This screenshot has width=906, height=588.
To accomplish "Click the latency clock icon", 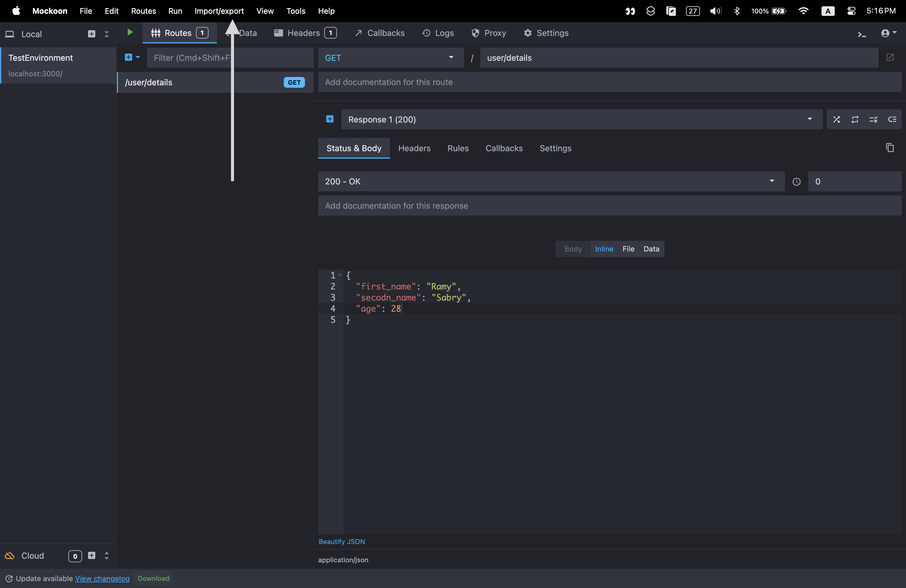I will [x=796, y=182].
